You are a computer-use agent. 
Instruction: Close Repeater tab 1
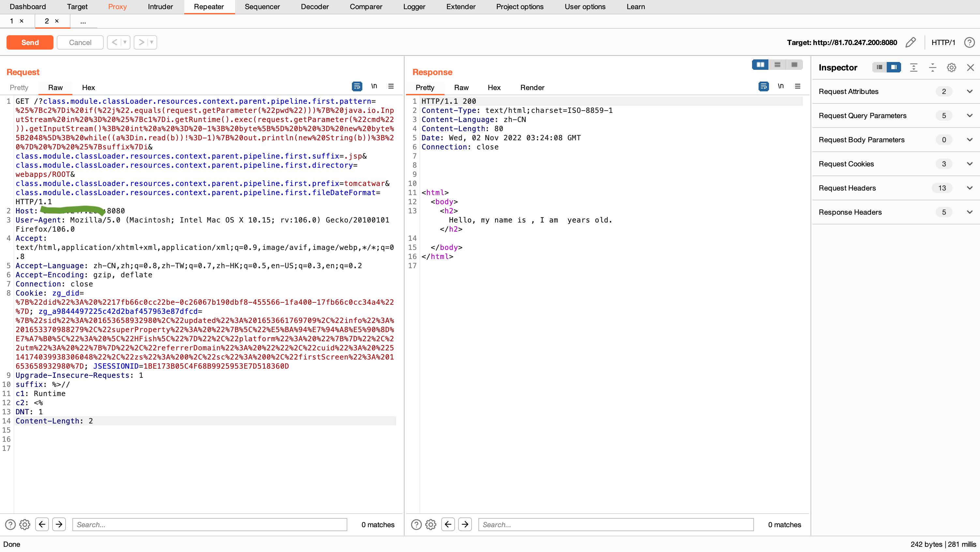point(22,21)
